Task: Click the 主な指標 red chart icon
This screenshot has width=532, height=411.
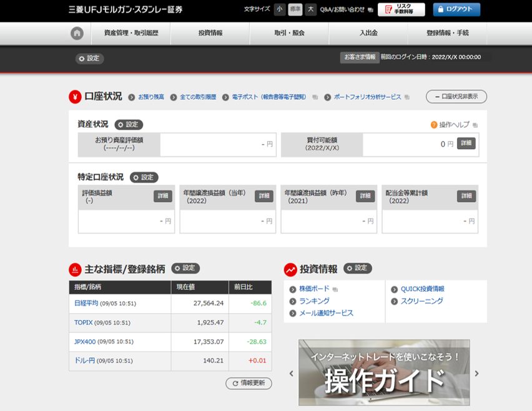Action: tap(75, 269)
